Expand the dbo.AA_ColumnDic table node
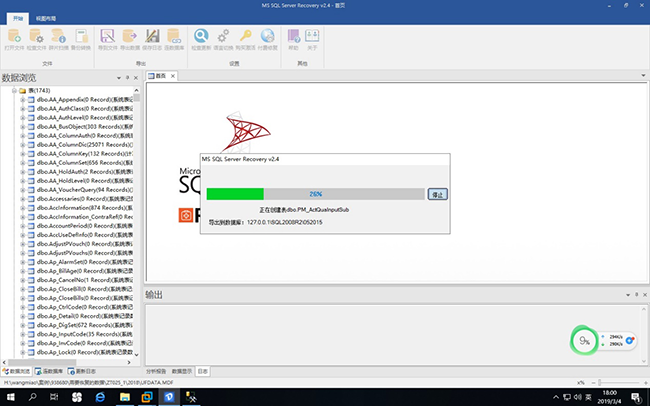This screenshot has height=406, width=650. 23,145
